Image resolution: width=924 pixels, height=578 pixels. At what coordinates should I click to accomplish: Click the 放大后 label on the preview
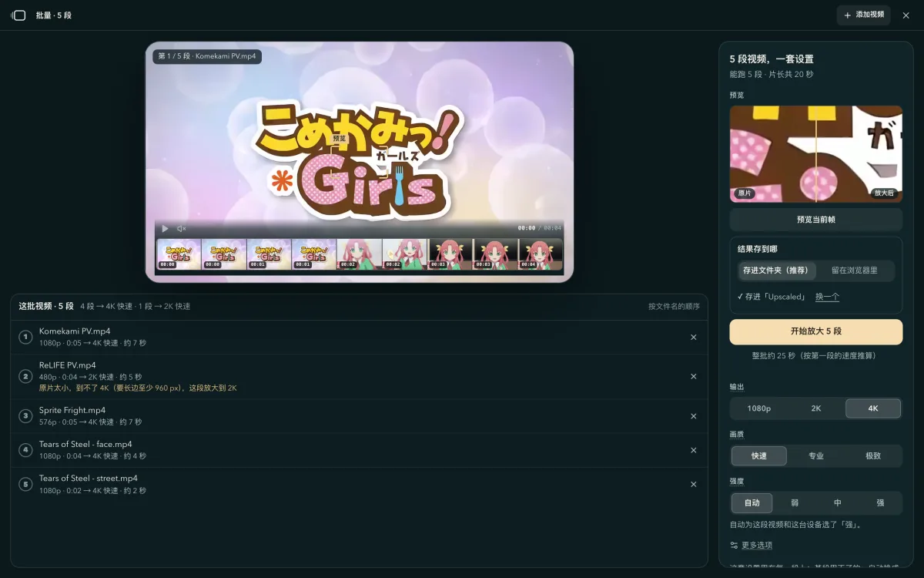tap(885, 193)
